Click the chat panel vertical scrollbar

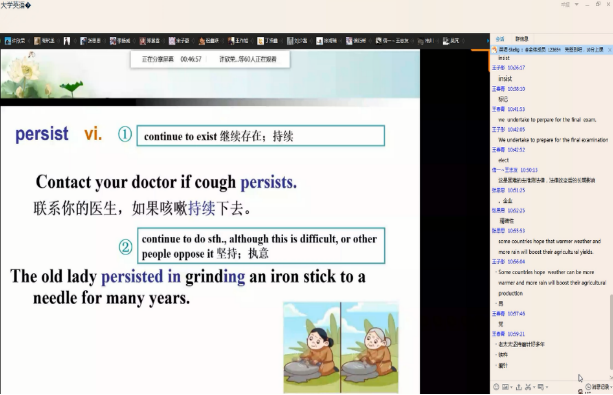click(611, 332)
